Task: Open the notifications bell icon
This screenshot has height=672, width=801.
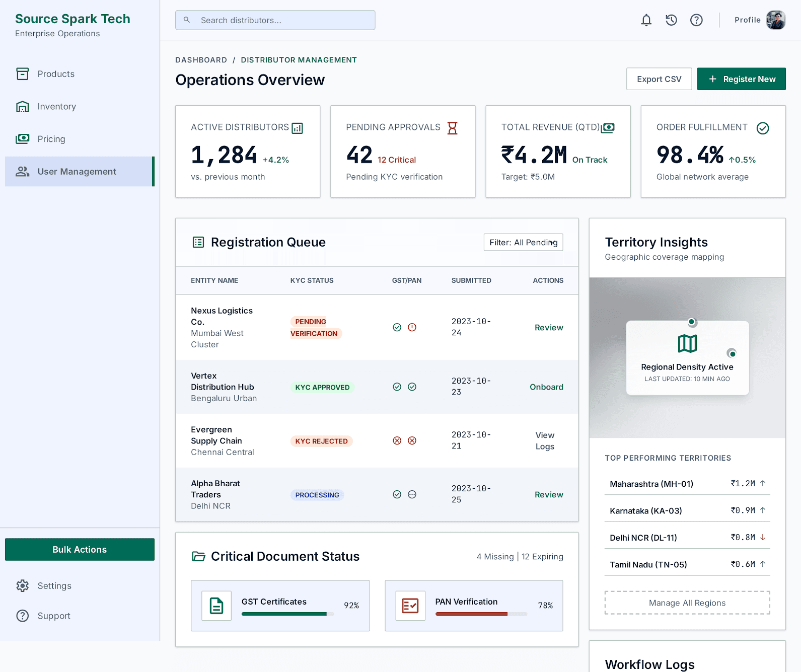Action: (646, 20)
